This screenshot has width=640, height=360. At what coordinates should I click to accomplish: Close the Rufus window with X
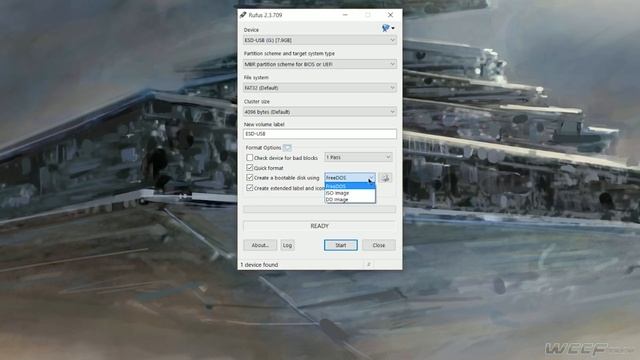point(390,15)
